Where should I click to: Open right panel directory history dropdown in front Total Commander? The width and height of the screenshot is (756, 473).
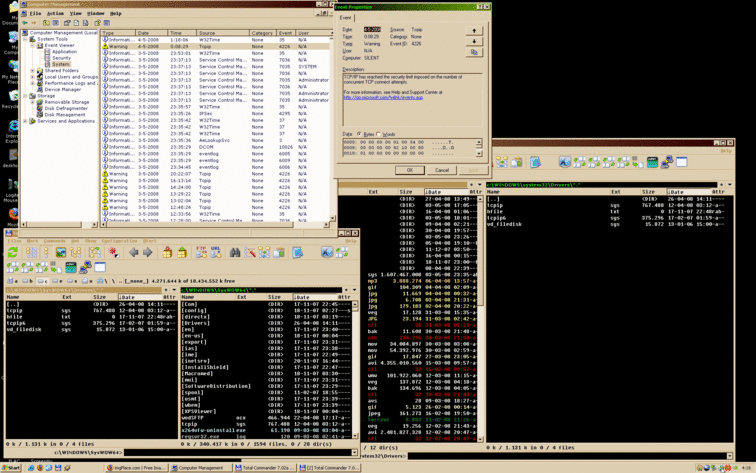click(x=354, y=290)
